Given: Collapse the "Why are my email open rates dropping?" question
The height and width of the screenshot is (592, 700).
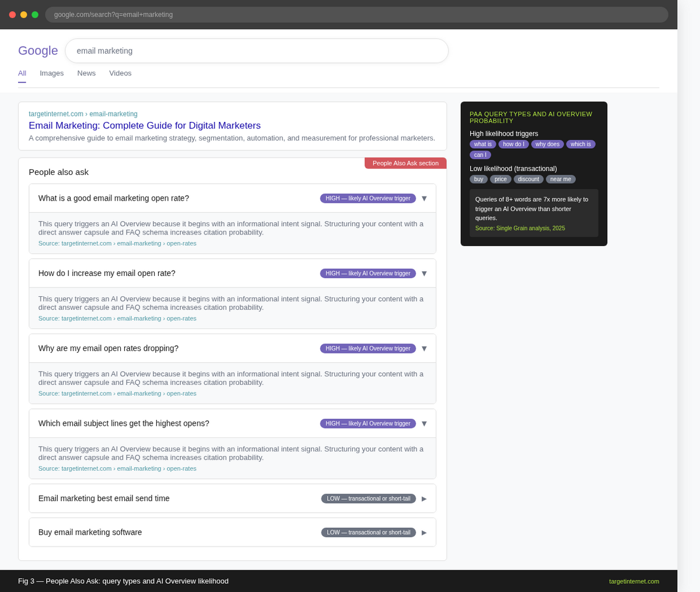Looking at the screenshot, I should tap(424, 348).
